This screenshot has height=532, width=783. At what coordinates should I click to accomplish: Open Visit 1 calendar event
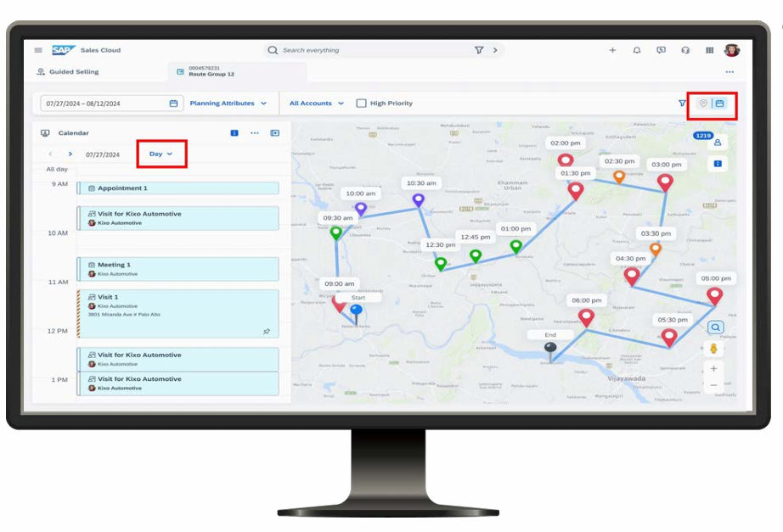[x=177, y=313]
